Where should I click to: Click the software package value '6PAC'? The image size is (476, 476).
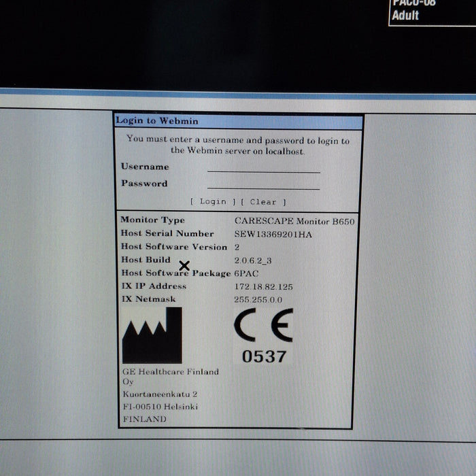pyautogui.click(x=246, y=273)
